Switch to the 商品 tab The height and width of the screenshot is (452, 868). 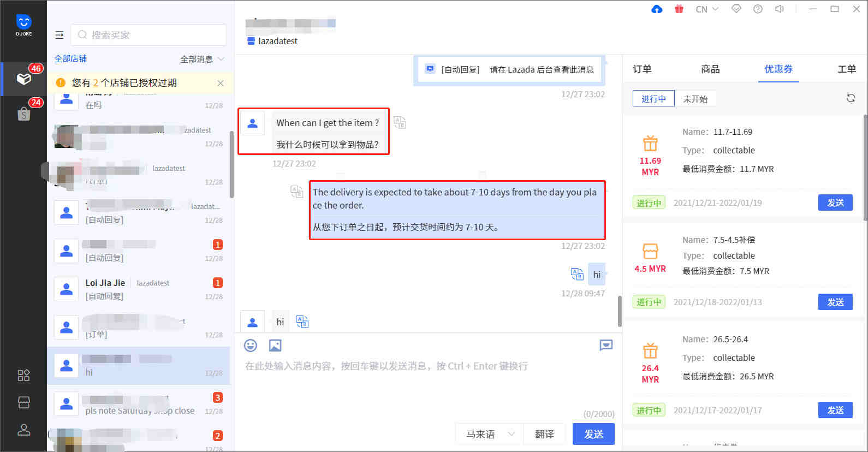pos(710,69)
